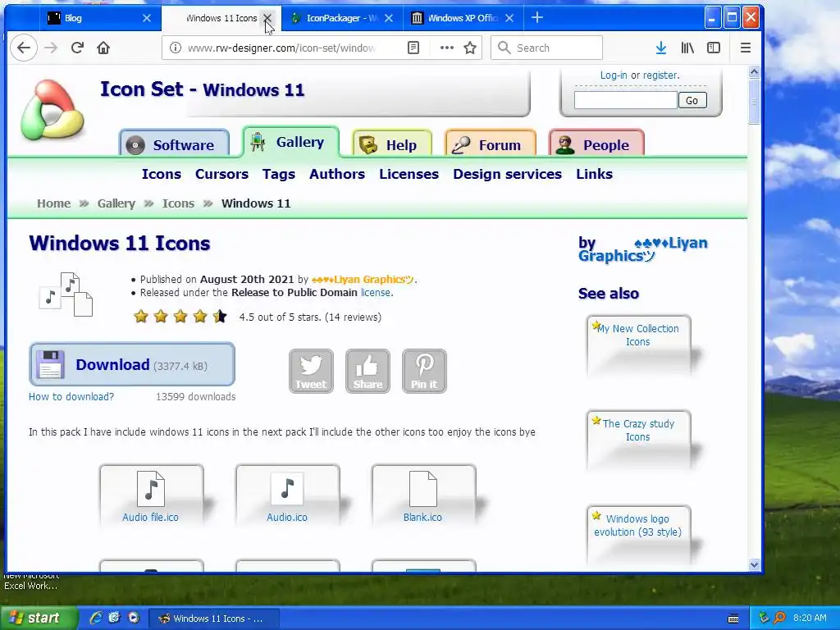Open the Log-in link
This screenshot has width=840, height=630.
pos(614,75)
